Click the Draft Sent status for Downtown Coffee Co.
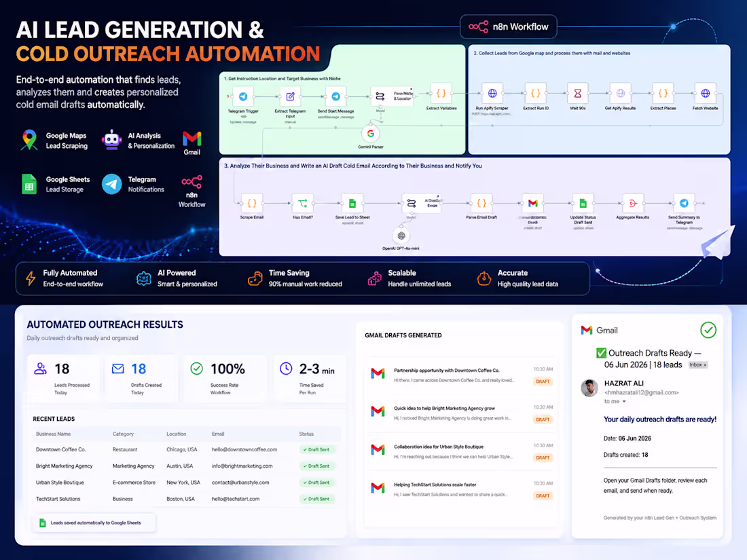Screen dimensions: 747x560 tap(317, 449)
